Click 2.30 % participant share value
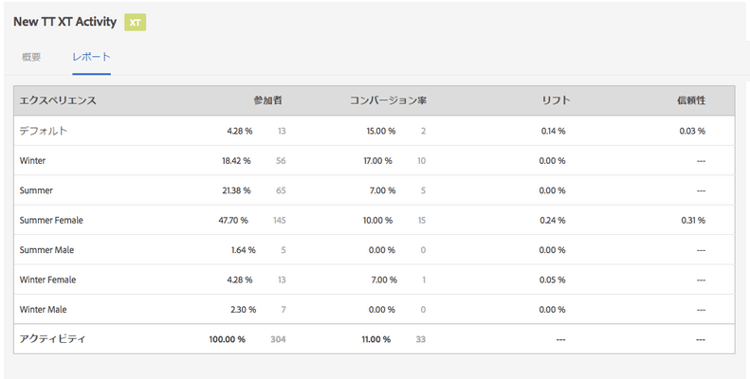 [x=243, y=310]
